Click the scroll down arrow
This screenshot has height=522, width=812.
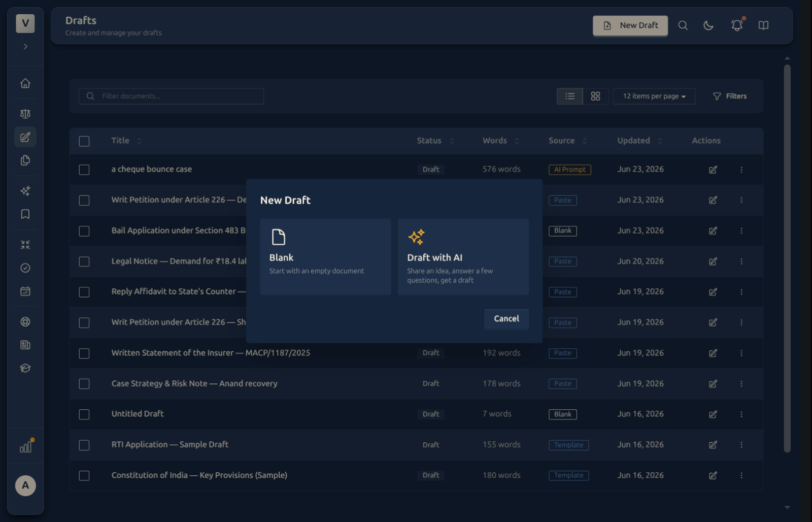click(x=787, y=507)
